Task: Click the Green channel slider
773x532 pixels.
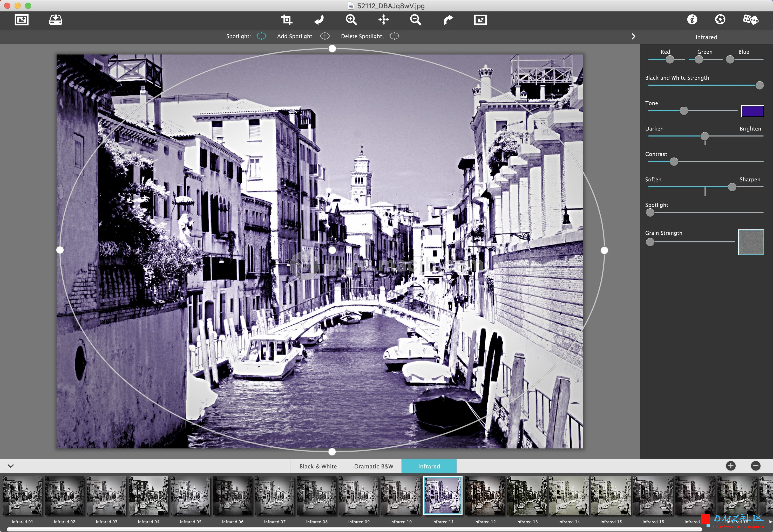Action: pos(706,59)
